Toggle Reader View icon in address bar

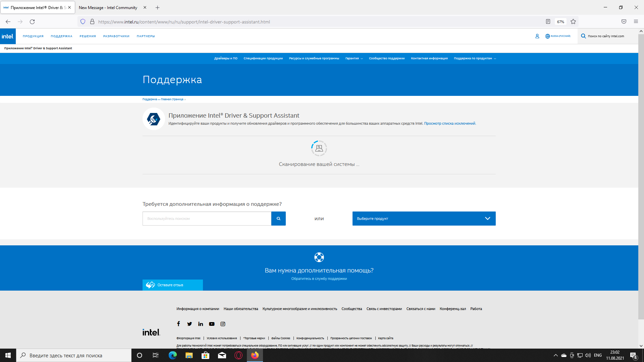[x=548, y=22]
